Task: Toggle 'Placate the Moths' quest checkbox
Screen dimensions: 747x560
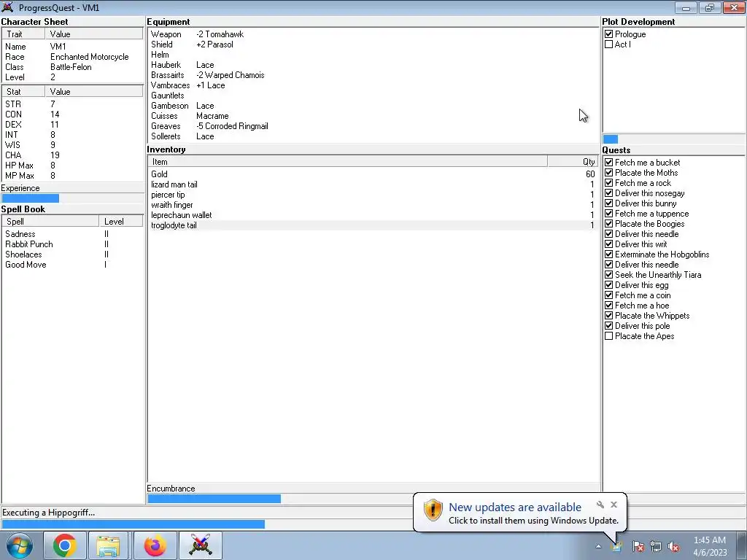Action: [x=609, y=172]
